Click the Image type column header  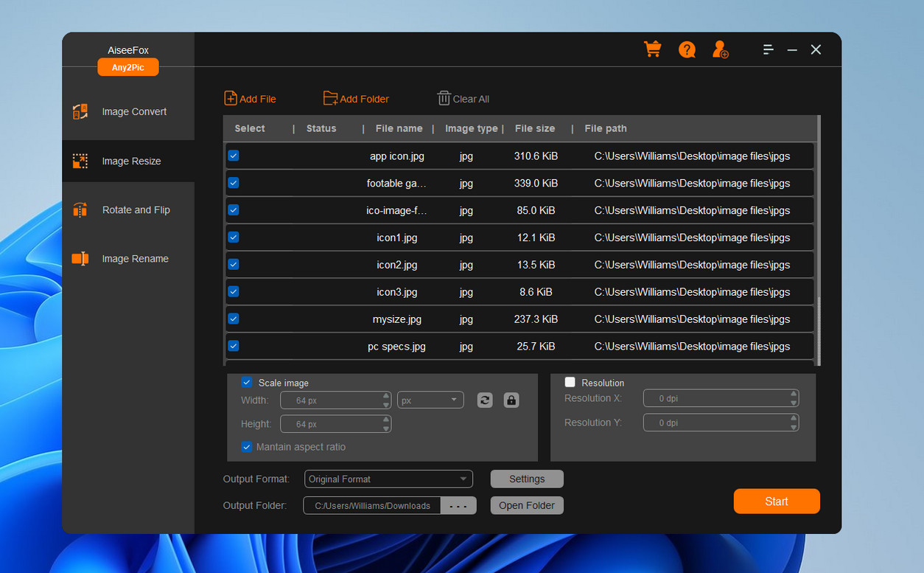click(472, 128)
